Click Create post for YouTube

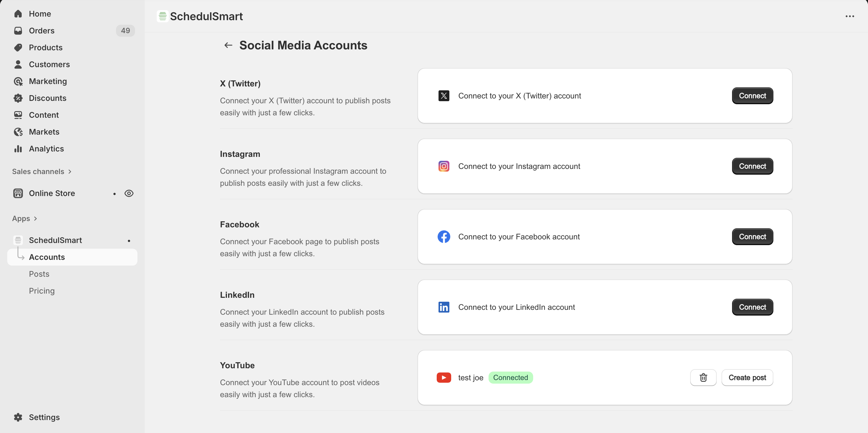747,377
